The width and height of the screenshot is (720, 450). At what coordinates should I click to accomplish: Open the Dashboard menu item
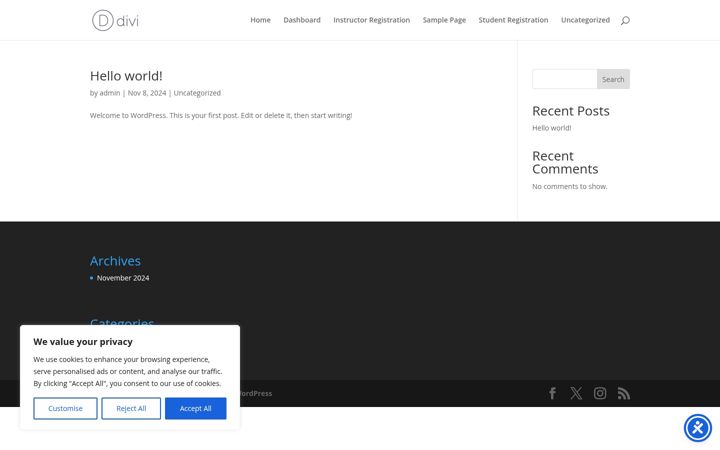pos(302,20)
